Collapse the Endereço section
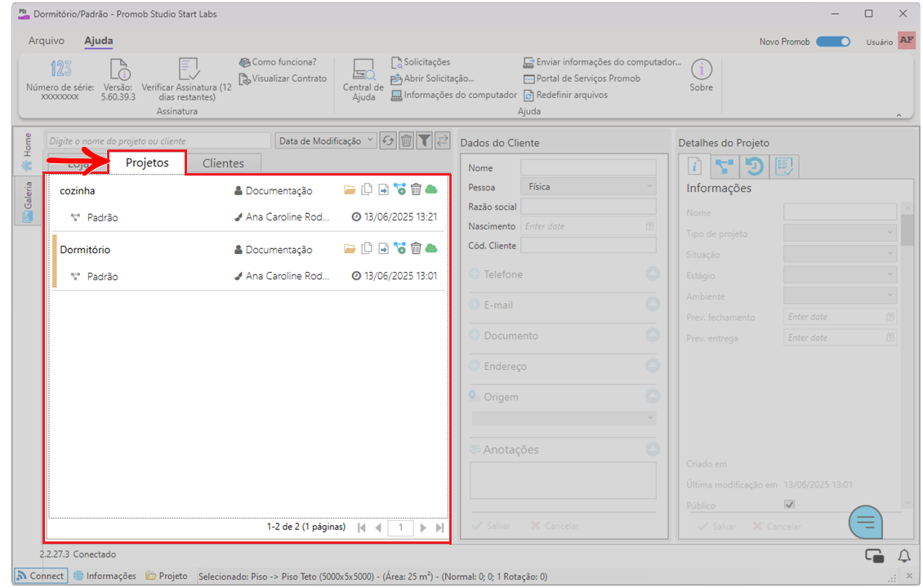The height and width of the screenshot is (588, 923). coord(652,366)
